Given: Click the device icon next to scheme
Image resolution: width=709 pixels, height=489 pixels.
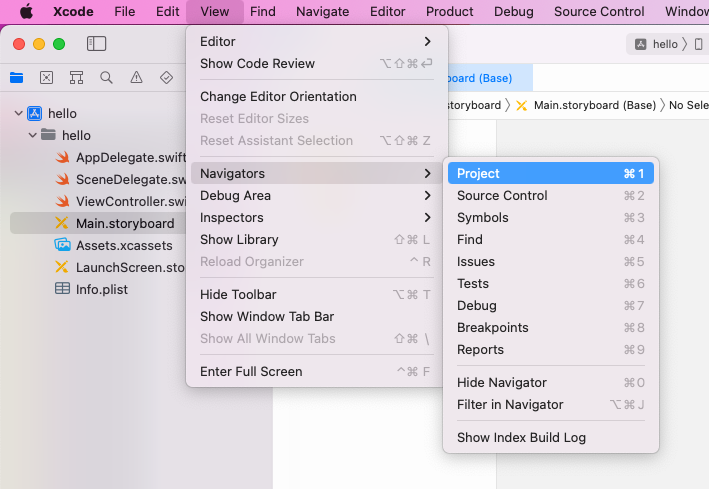Looking at the screenshot, I should click(699, 44).
